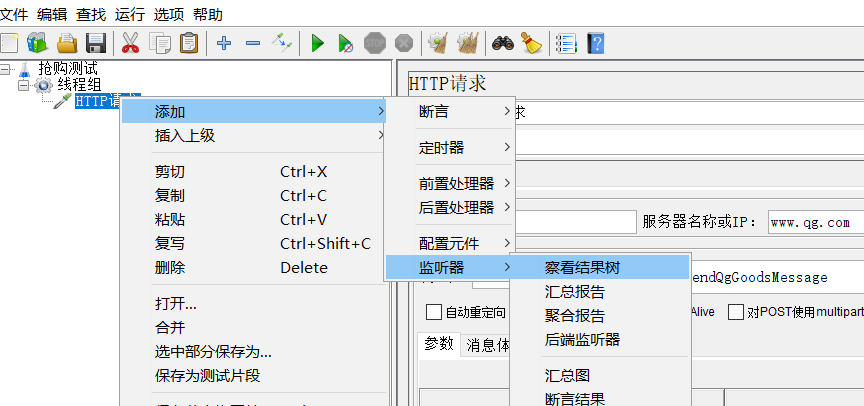Choose 断言结果 listener
Viewport: 864px width, 406px height.
pyautogui.click(x=600, y=399)
